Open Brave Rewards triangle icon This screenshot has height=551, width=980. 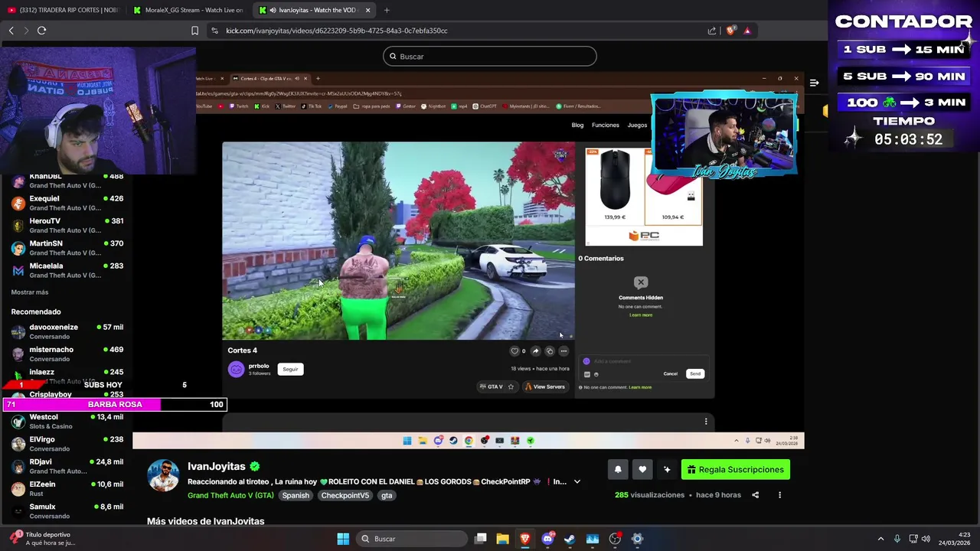coord(747,31)
